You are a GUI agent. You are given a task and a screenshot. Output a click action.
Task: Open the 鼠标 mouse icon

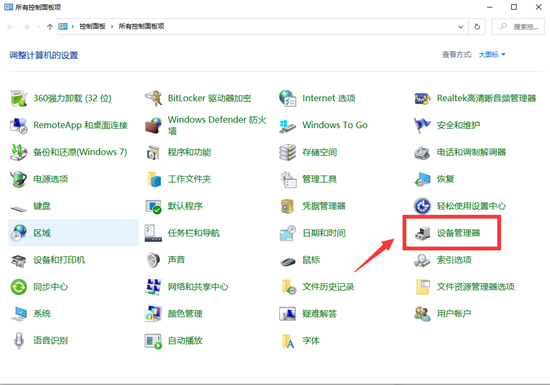click(288, 261)
